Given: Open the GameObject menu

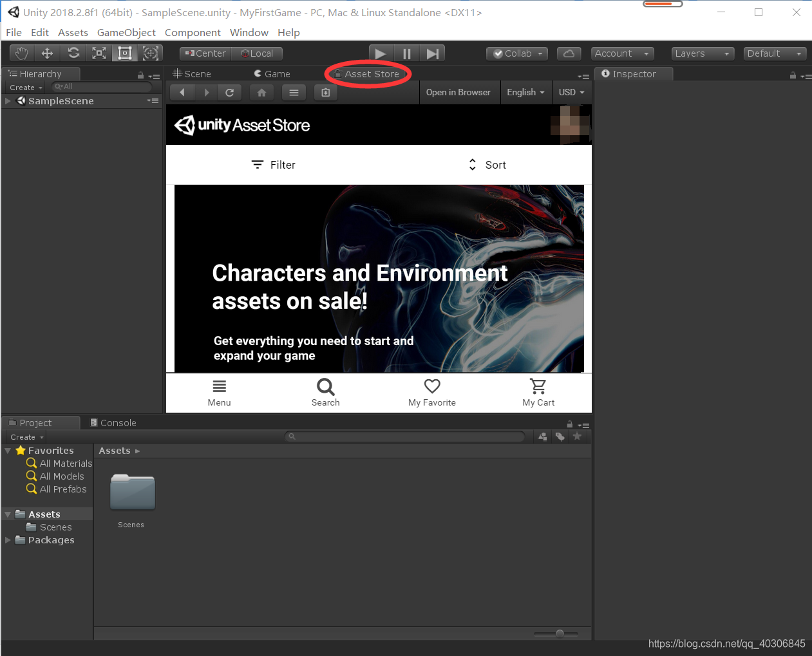Looking at the screenshot, I should coord(126,32).
